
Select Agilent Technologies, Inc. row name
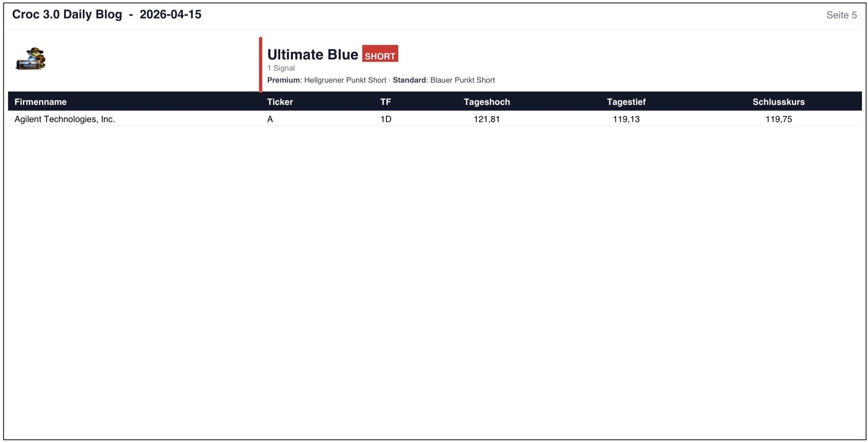click(x=65, y=119)
